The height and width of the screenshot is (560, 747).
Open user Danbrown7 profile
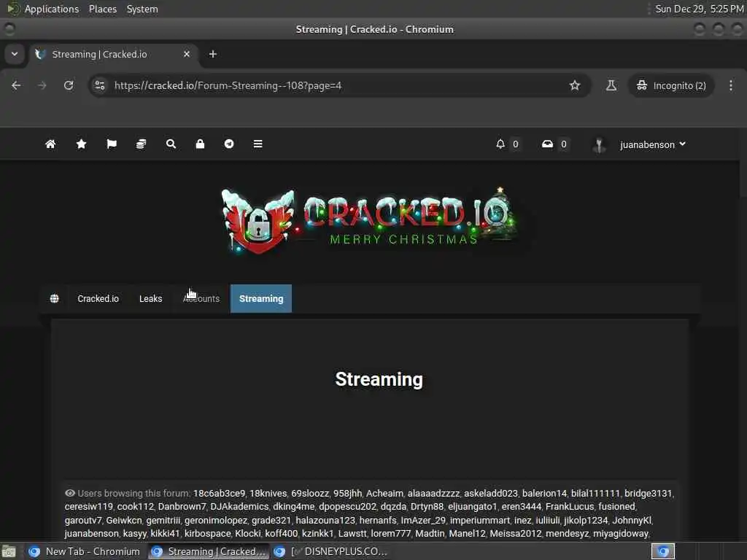tap(182, 506)
